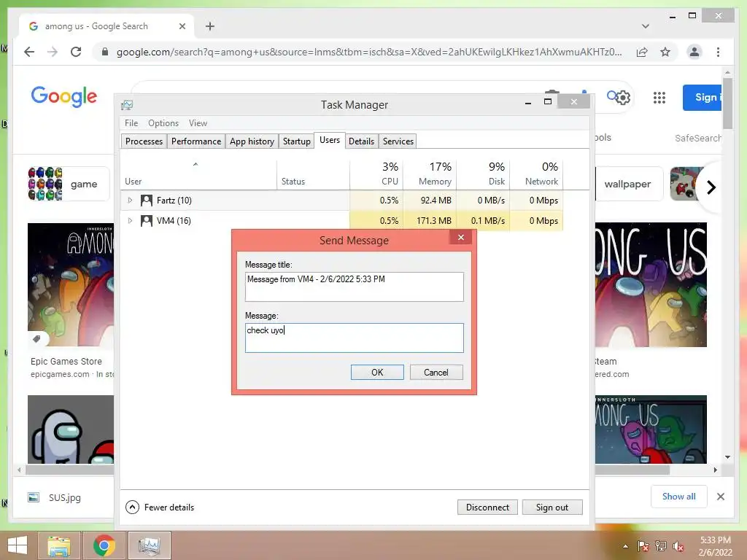Click the Action Center flag tray icon
The image size is (747, 560).
pyautogui.click(x=643, y=546)
